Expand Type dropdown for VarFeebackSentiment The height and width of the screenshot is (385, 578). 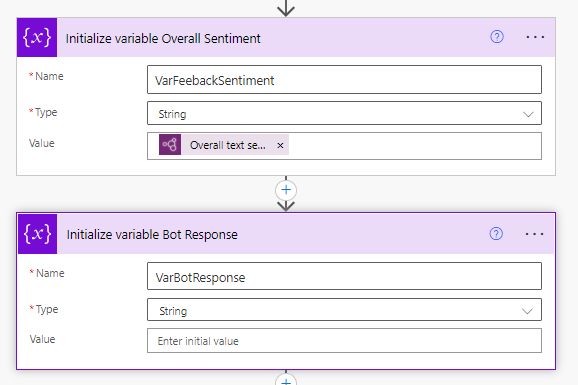(344, 113)
